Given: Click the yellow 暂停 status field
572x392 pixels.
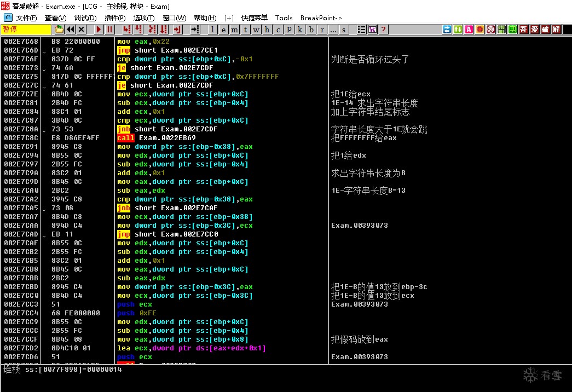Looking at the screenshot, I should 26,30.
